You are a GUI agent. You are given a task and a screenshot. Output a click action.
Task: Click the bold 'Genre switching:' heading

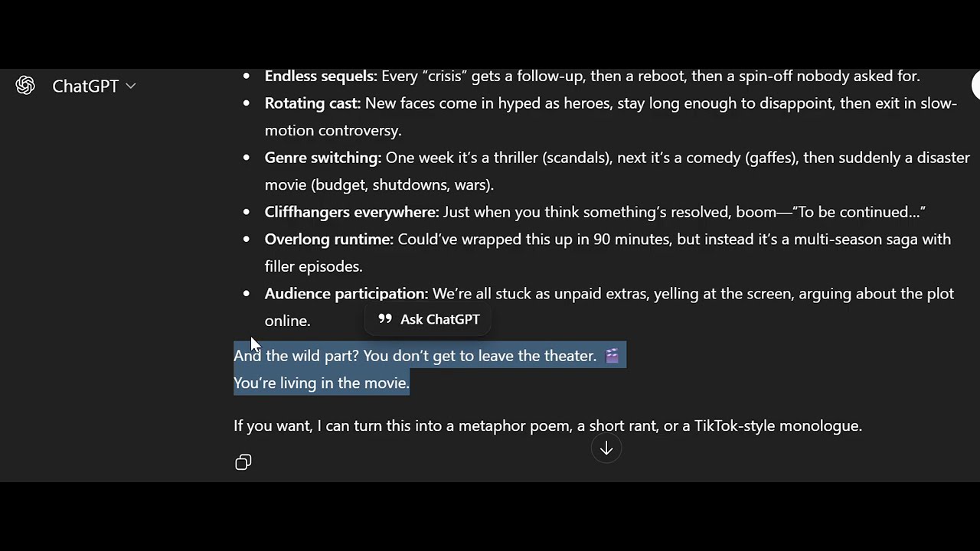pyautogui.click(x=322, y=158)
